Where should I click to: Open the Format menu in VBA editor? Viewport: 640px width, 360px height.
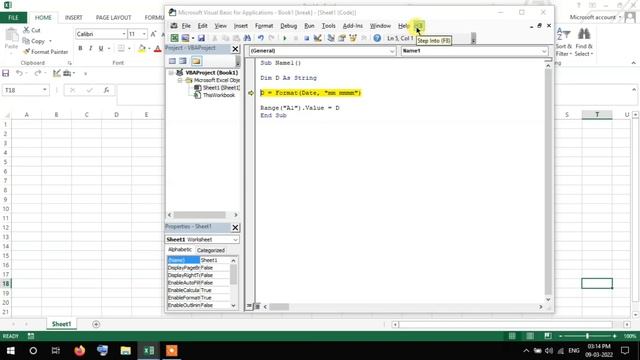coord(264,26)
